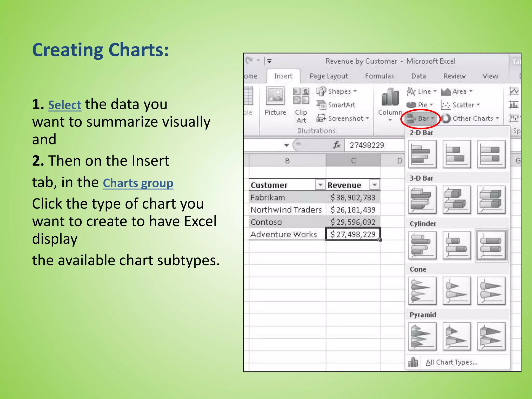Click the $26,181,439 revenue cell

(x=353, y=210)
